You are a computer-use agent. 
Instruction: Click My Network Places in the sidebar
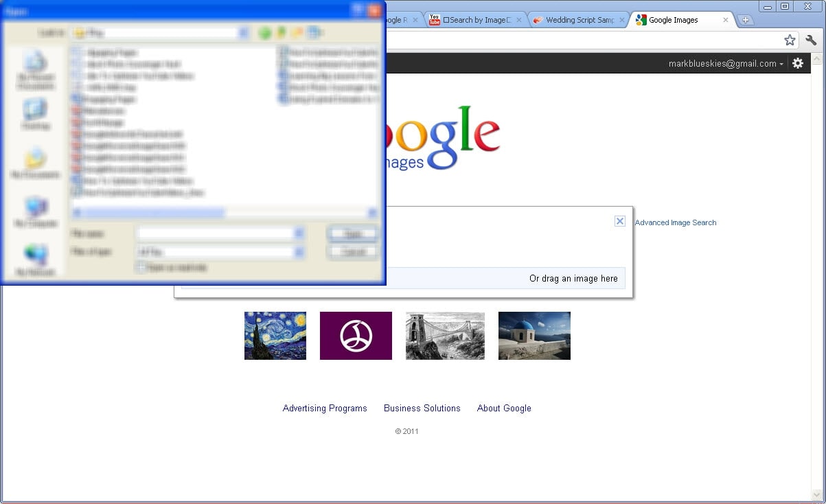34,257
